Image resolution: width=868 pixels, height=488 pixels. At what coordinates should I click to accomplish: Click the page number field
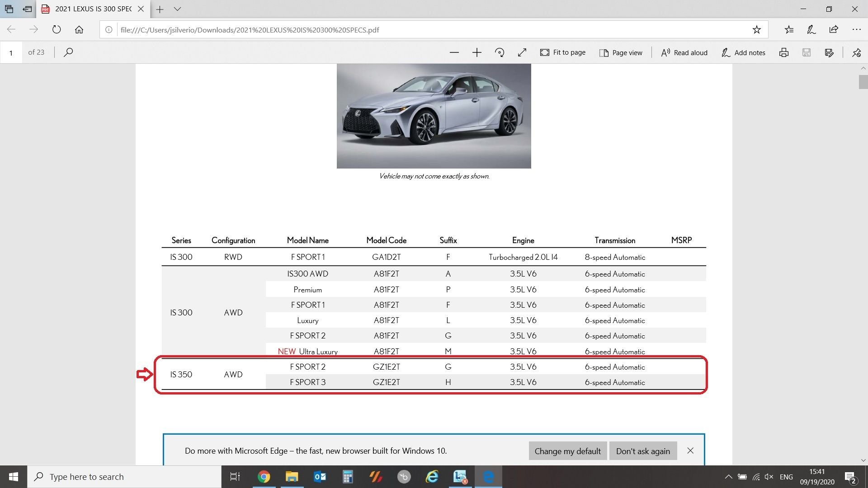(11, 52)
